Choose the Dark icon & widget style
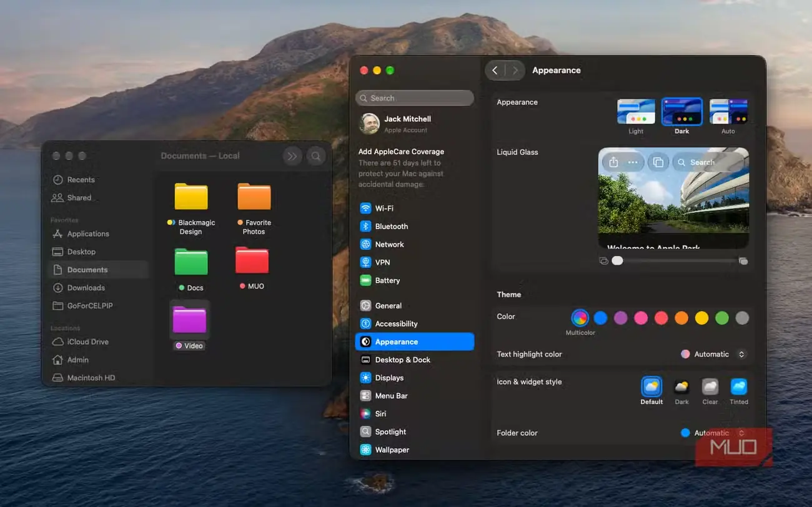This screenshot has height=507, width=812. click(681, 387)
